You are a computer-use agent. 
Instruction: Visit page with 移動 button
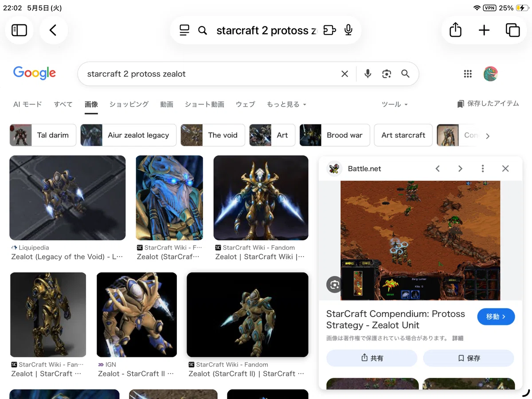pos(496,317)
